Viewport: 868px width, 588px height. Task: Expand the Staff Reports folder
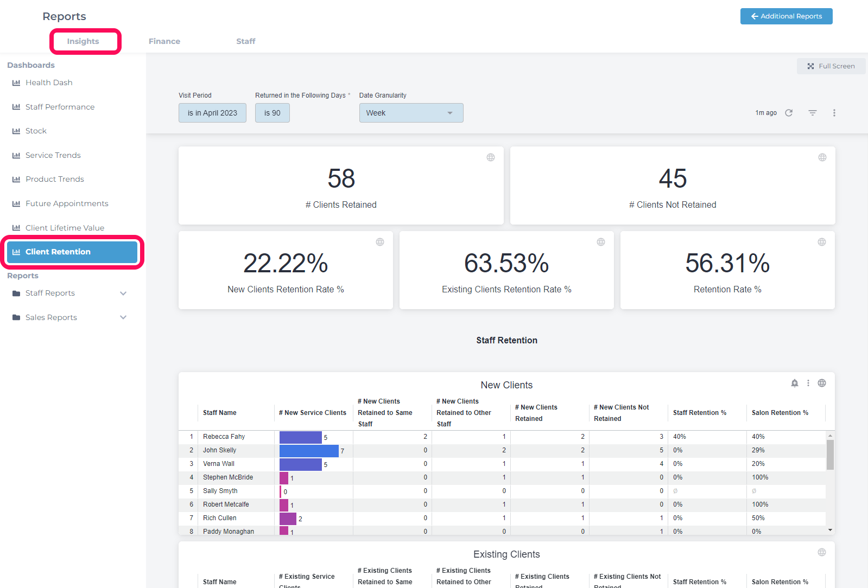(123, 293)
